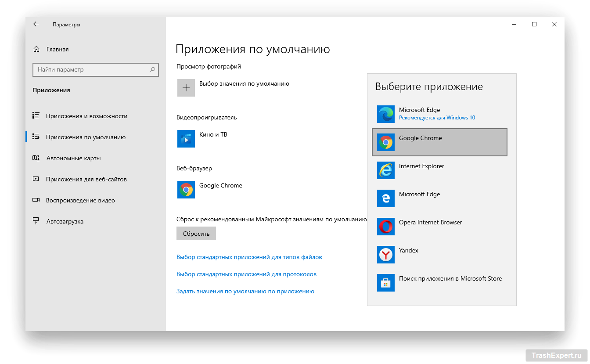Viewport: 590px width, 364px height.
Task: Click Internet Explorer icon in app picker
Action: [x=386, y=170]
